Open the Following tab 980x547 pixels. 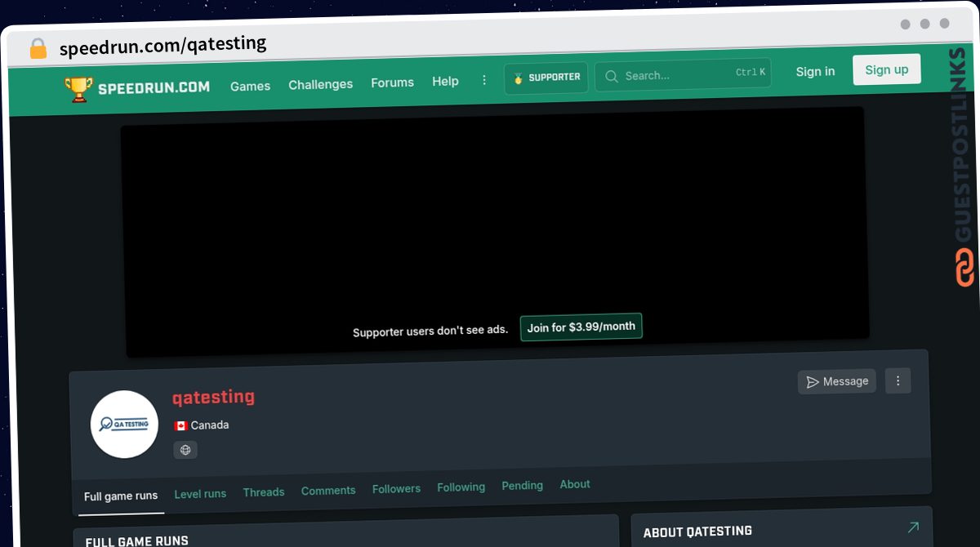461,487
